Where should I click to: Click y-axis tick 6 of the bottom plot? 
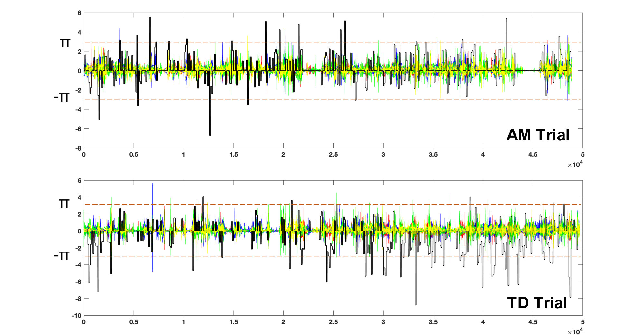[x=80, y=181]
